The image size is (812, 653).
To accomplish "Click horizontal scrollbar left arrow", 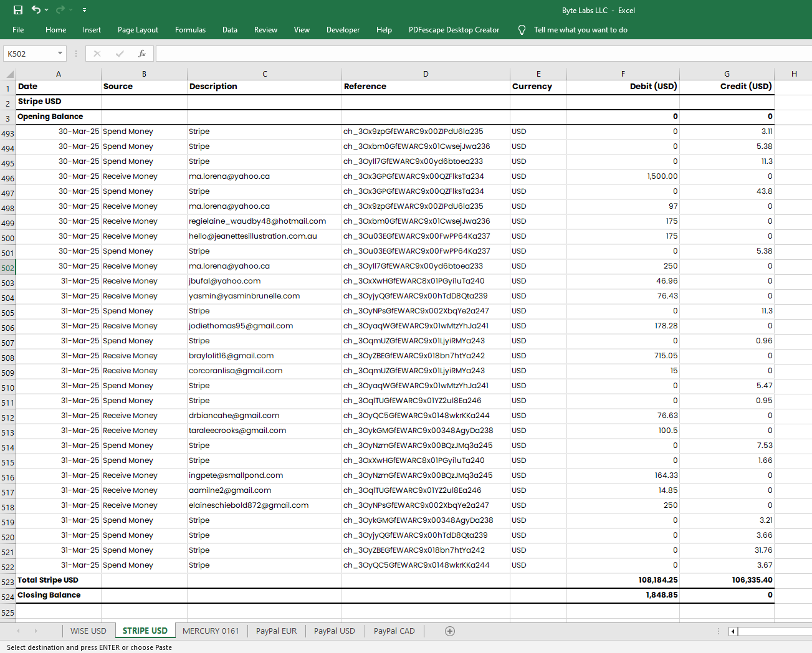I will click(x=733, y=631).
